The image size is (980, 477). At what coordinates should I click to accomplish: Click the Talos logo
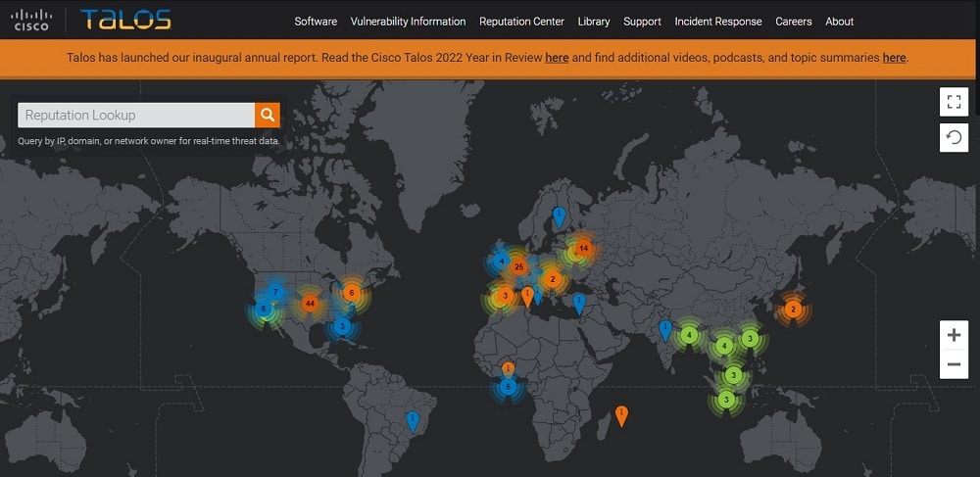[x=125, y=20]
